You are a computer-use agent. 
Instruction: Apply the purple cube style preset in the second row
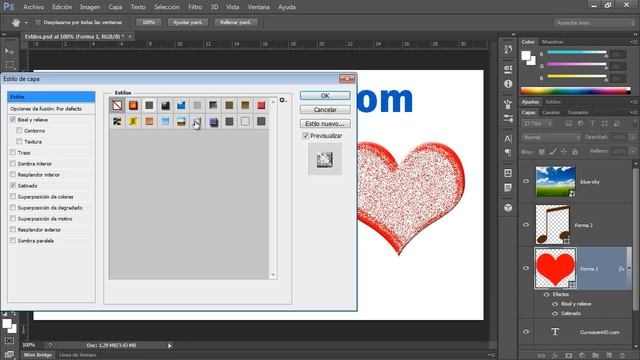[213, 121]
